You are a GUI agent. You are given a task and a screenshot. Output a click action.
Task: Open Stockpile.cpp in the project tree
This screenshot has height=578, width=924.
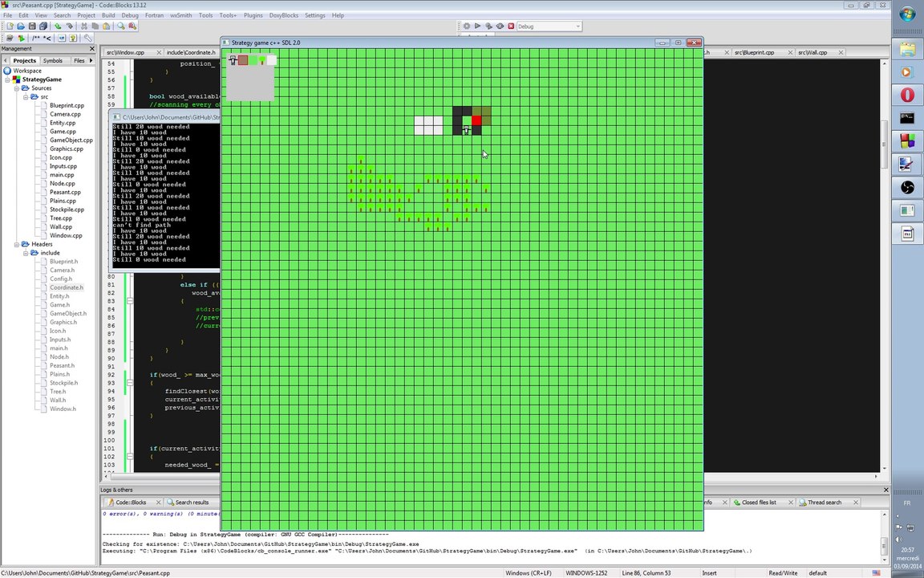tap(67, 210)
